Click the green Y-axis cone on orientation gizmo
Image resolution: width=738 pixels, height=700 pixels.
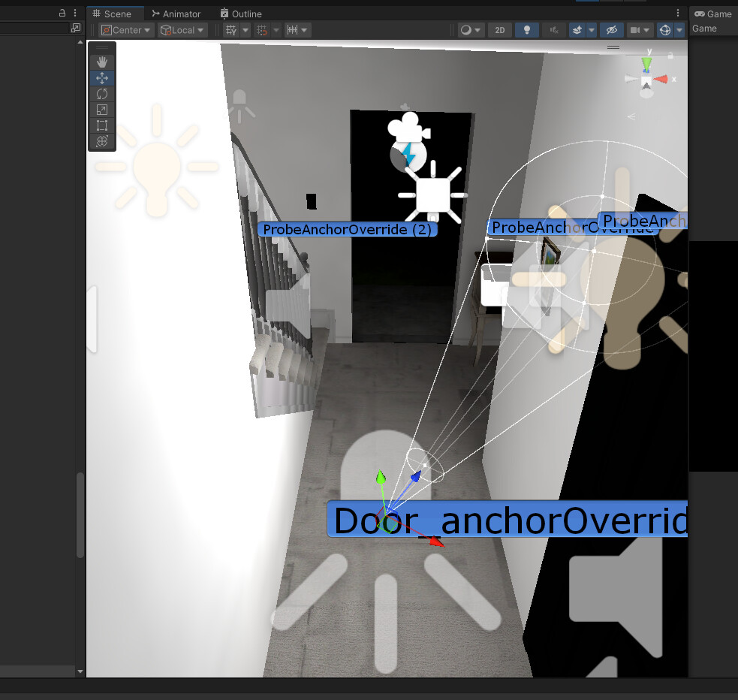pyautogui.click(x=646, y=64)
